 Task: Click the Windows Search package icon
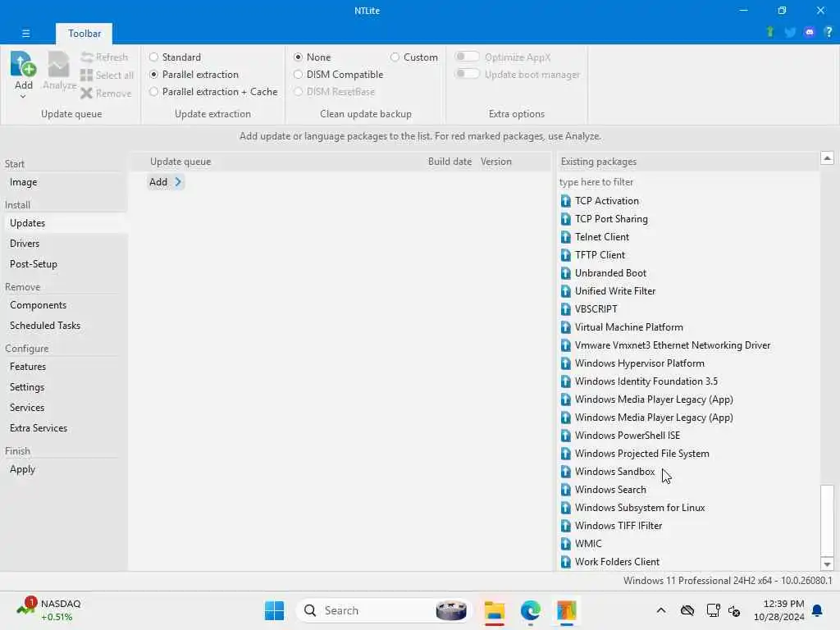tap(566, 490)
